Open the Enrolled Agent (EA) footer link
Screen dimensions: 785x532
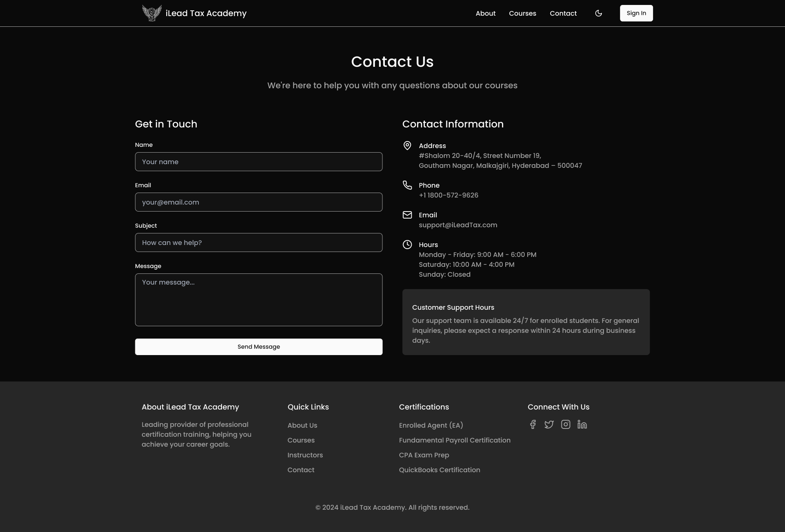click(x=431, y=425)
